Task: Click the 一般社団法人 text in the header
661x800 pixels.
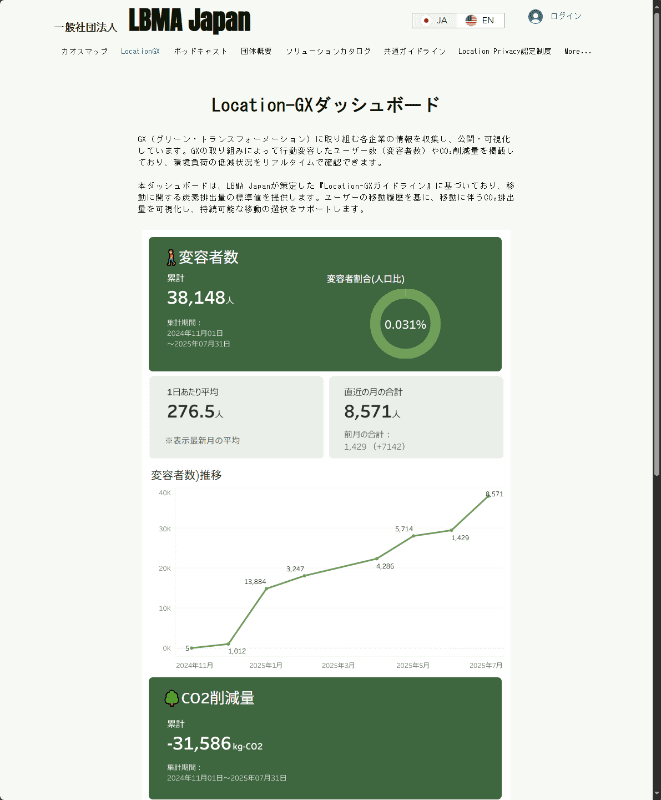Action: (x=86, y=28)
